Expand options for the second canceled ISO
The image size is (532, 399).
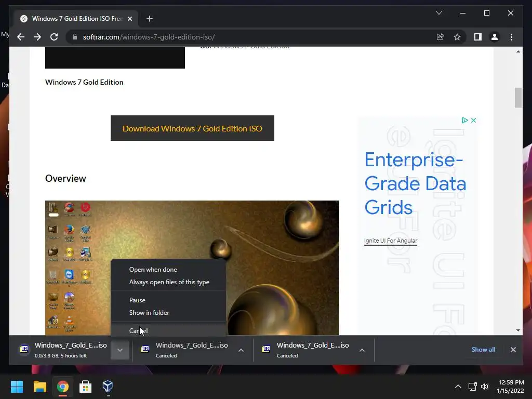point(241,350)
